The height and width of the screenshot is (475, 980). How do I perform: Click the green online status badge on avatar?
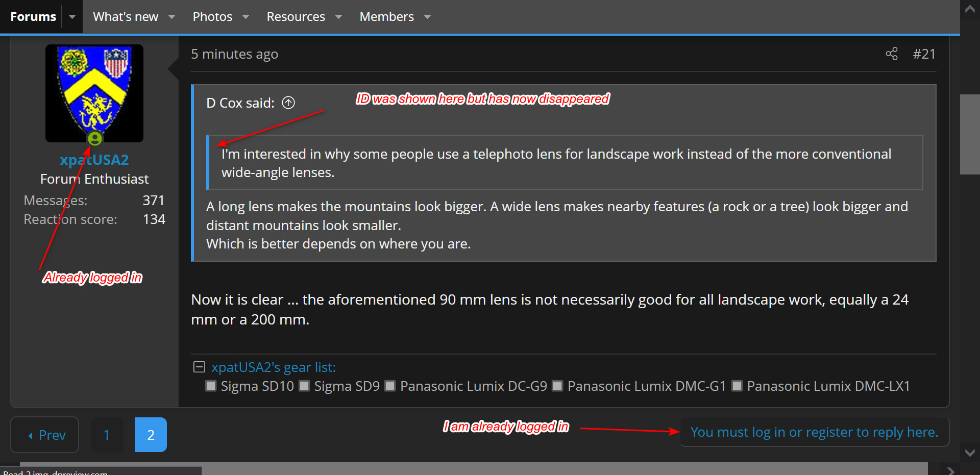(94, 138)
